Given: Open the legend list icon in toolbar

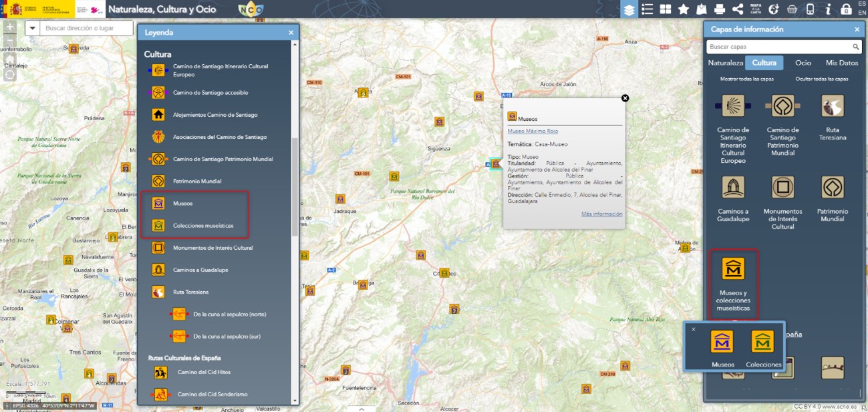Looking at the screenshot, I should click(x=647, y=9).
